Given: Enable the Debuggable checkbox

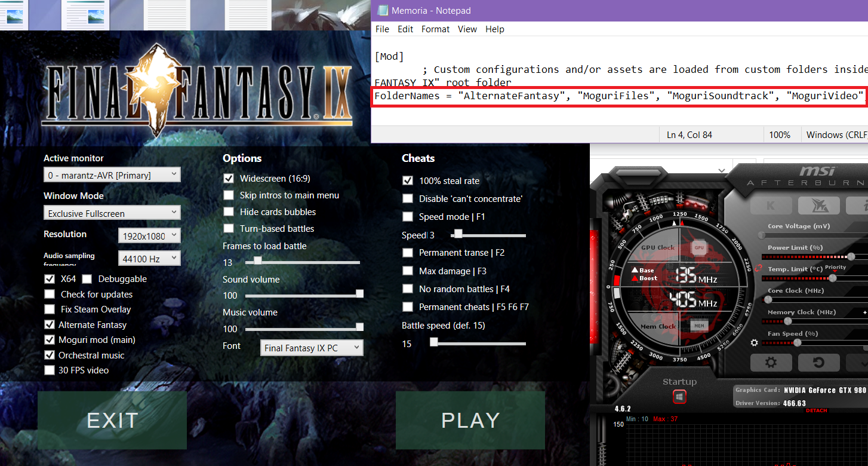Looking at the screenshot, I should coord(87,279).
